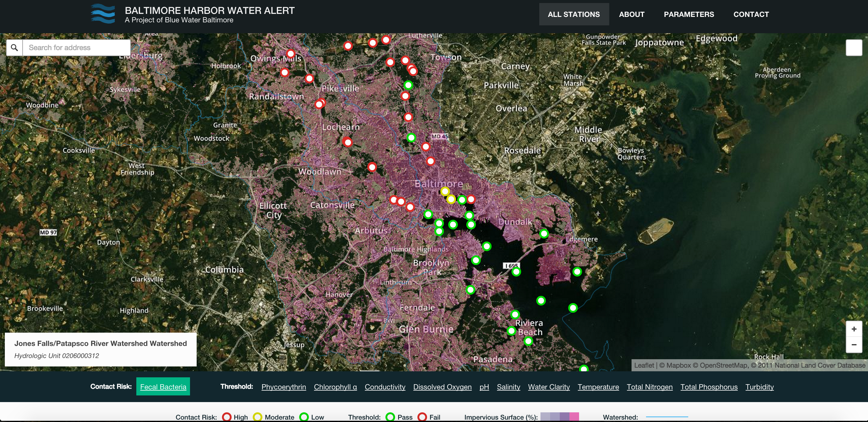Image resolution: width=868 pixels, height=422 pixels.
Task: Select the Dissolved Oxygen threshold
Action: pyautogui.click(x=442, y=387)
